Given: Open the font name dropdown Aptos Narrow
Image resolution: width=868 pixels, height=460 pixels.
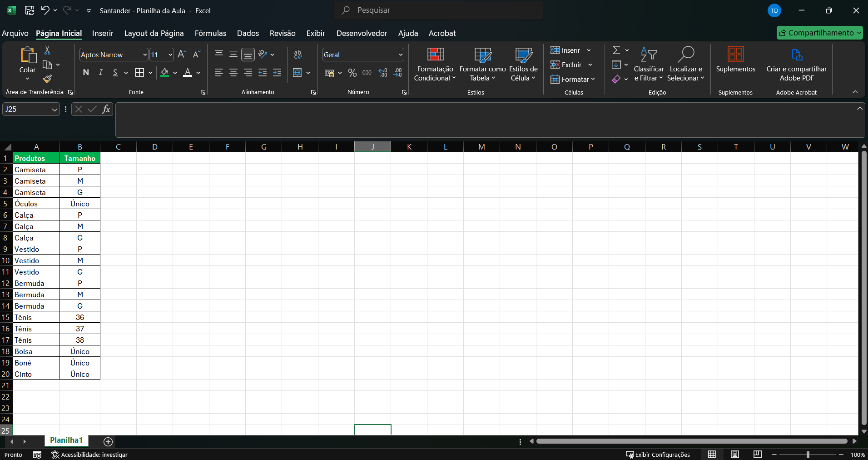Looking at the screenshot, I should tap(145, 55).
